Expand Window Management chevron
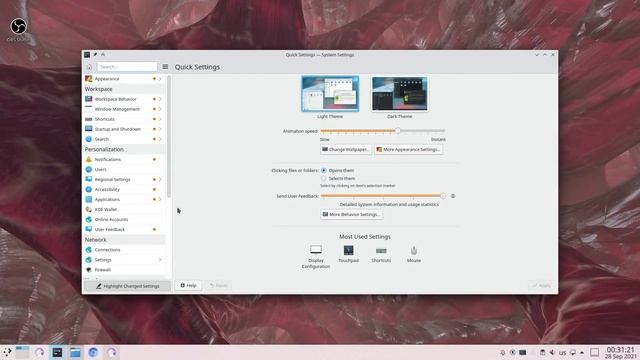Image resolution: width=640 pixels, height=360 pixels. click(160, 109)
